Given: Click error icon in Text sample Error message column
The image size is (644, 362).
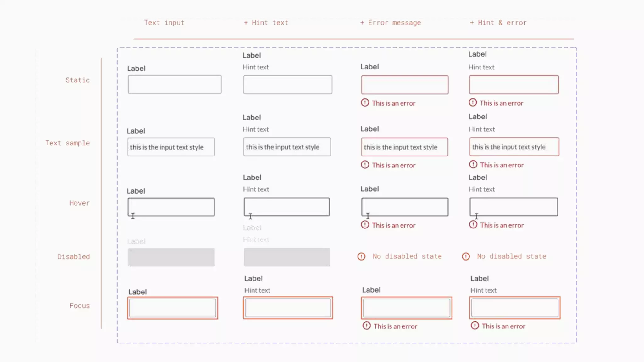Looking at the screenshot, I should [x=365, y=165].
